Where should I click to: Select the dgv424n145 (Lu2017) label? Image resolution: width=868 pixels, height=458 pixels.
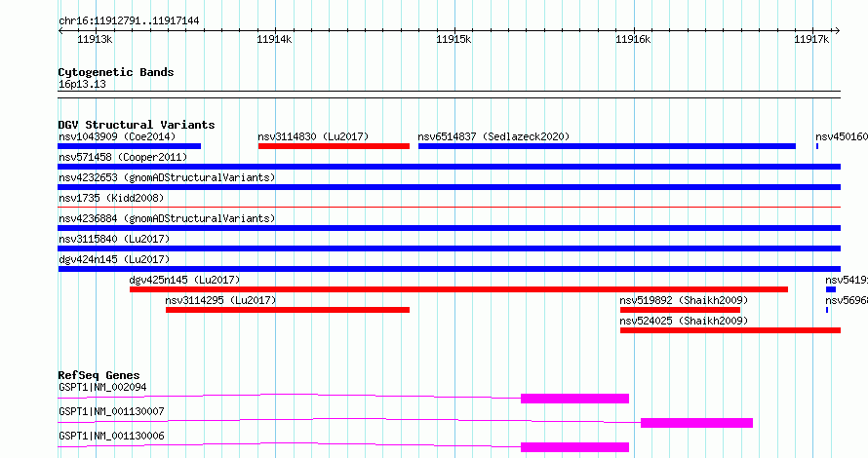click(114, 259)
